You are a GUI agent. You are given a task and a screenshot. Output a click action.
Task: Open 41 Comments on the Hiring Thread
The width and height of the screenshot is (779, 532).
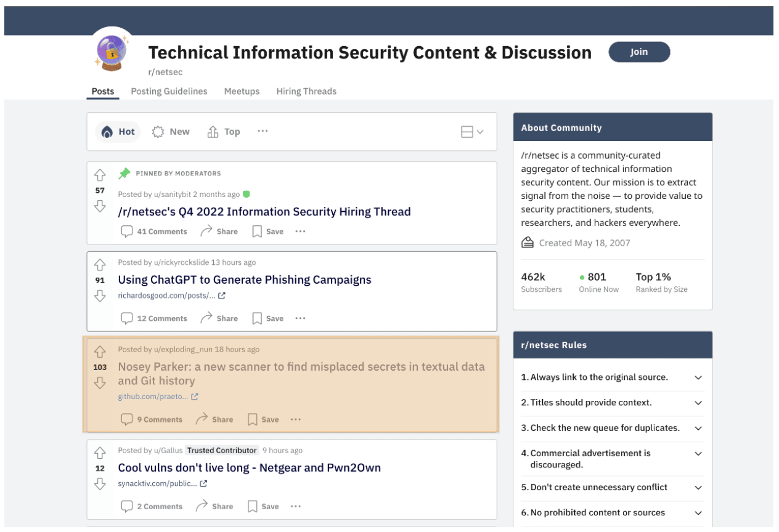tap(153, 232)
